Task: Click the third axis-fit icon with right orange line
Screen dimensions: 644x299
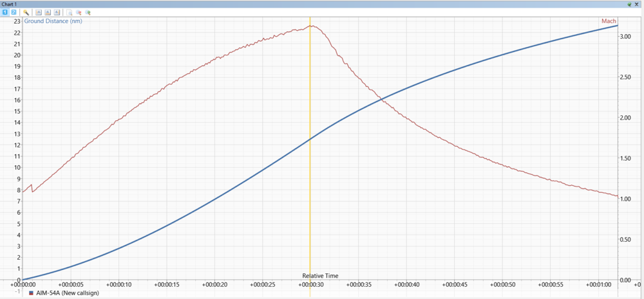Action: point(57,12)
